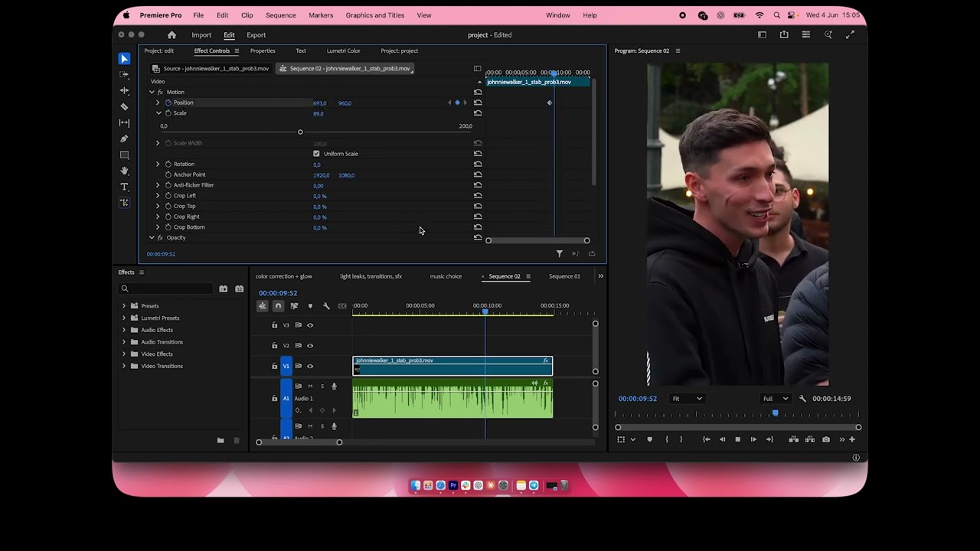This screenshot has width=980, height=551.
Task: Hide track V1 with eye icon
Action: point(310,367)
